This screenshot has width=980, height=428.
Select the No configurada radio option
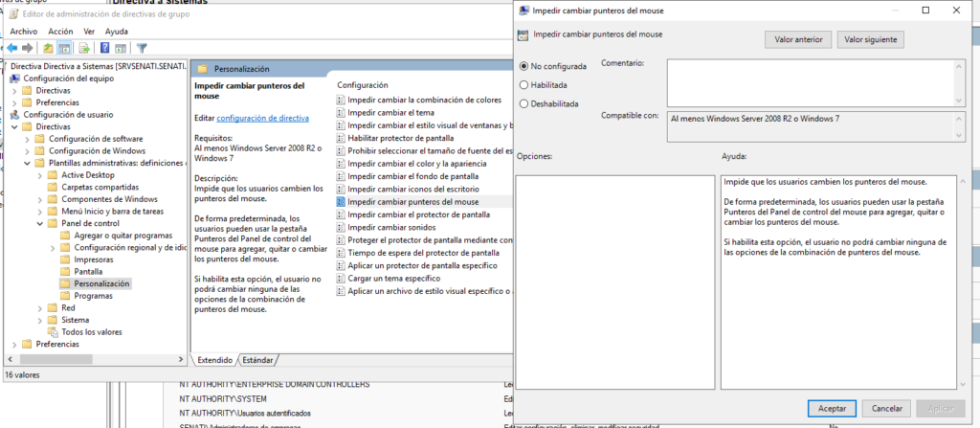click(523, 66)
